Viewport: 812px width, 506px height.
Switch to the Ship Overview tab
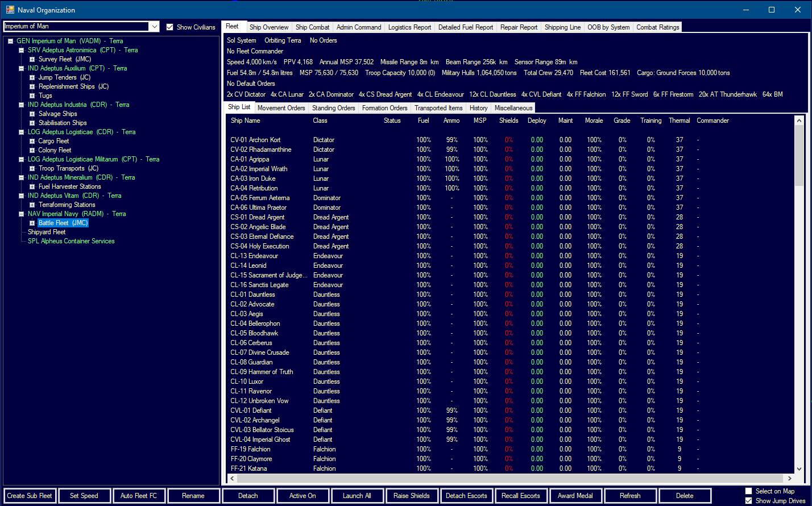tap(269, 27)
